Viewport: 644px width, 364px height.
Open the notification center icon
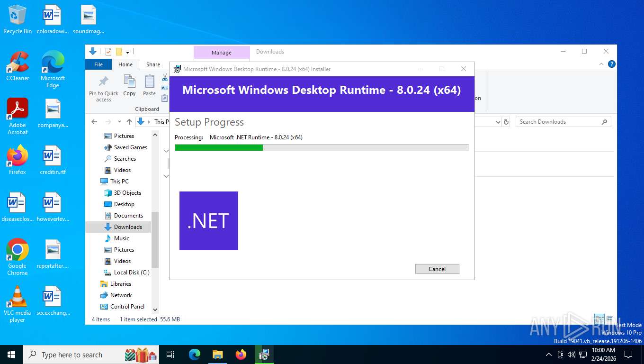[x=628, y=355]
